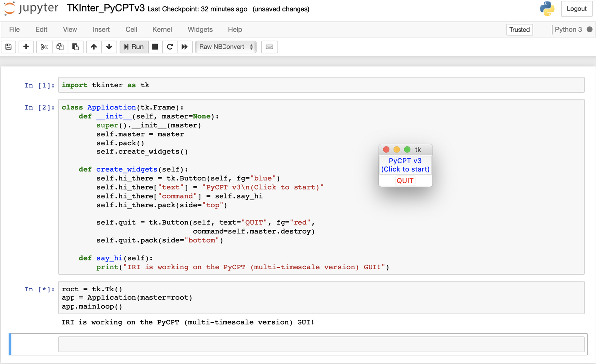Open the File menu
This screenshot has width=596, height=364.
coord(15,29)
